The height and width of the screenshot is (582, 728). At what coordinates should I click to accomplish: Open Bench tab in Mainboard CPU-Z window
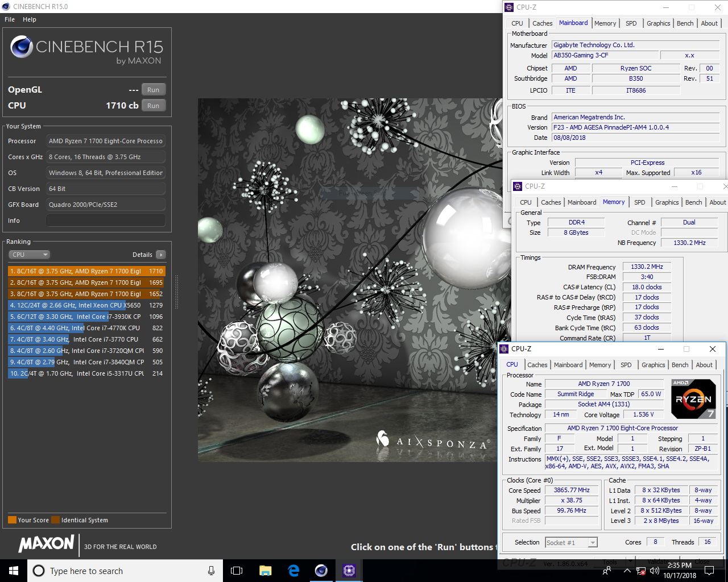[685, 23]
